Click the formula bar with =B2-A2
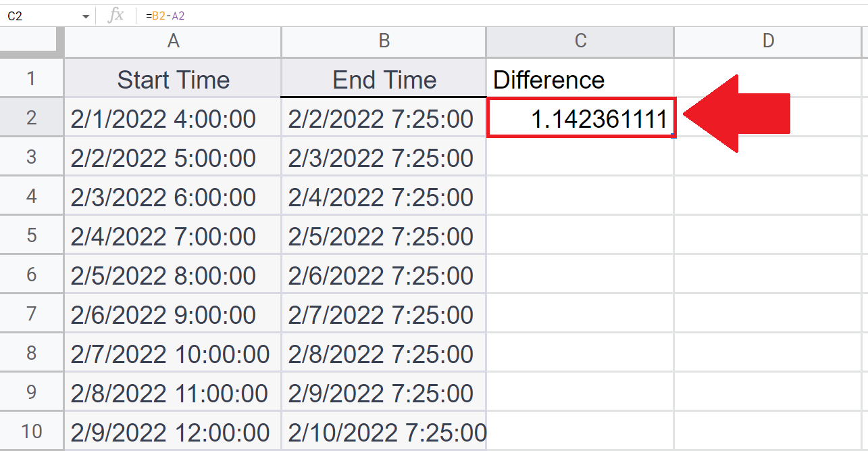 pyautogui.click(x=501, y=16)
